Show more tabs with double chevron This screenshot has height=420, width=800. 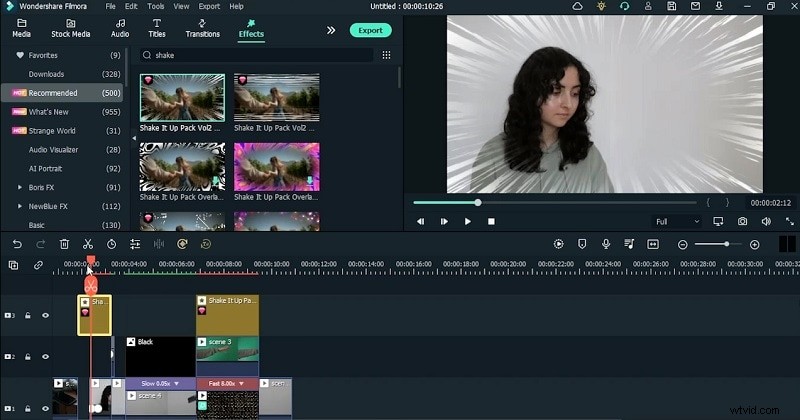coord(331,30)
